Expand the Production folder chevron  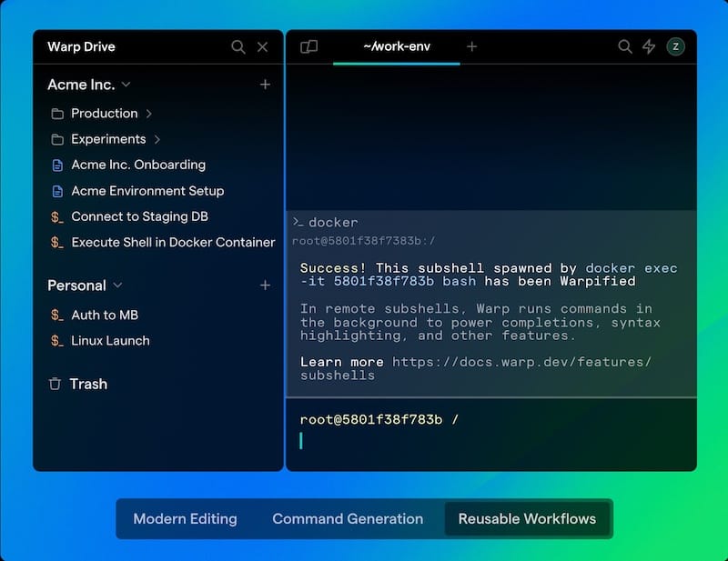148,114
